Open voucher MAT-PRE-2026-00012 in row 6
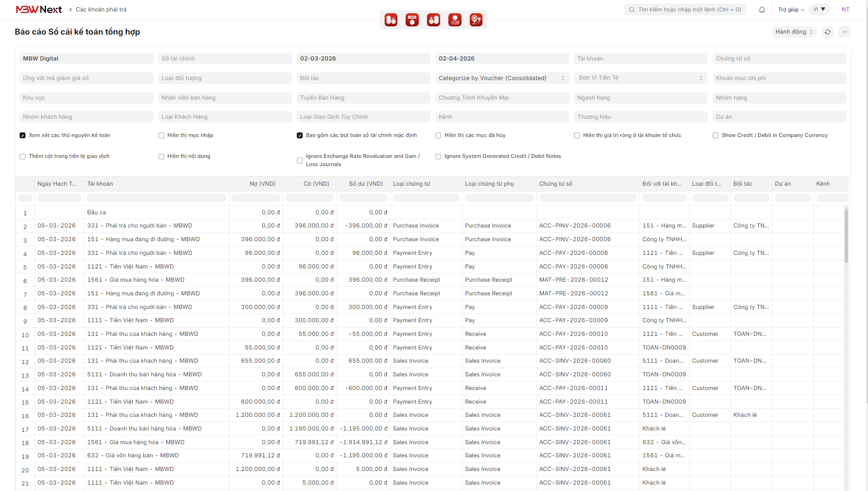This screenshot has width=868, height=491. tap(574, 280)
